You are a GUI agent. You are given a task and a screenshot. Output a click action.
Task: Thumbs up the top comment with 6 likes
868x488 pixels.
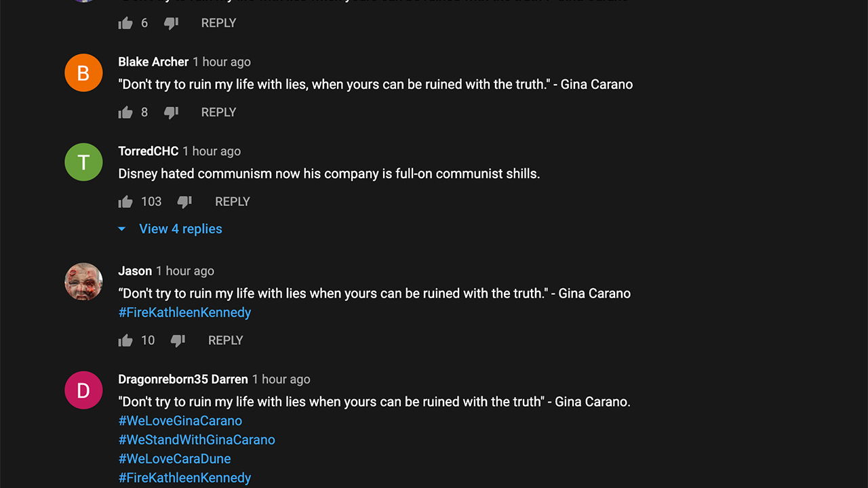coord(125,23)
